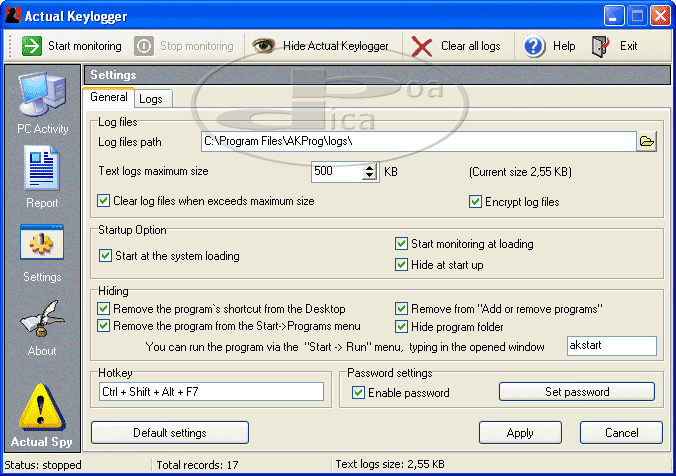Click the Start monitoring toolbar icon
This screenshot has width=676, height=476.
(x=31, y=46)
